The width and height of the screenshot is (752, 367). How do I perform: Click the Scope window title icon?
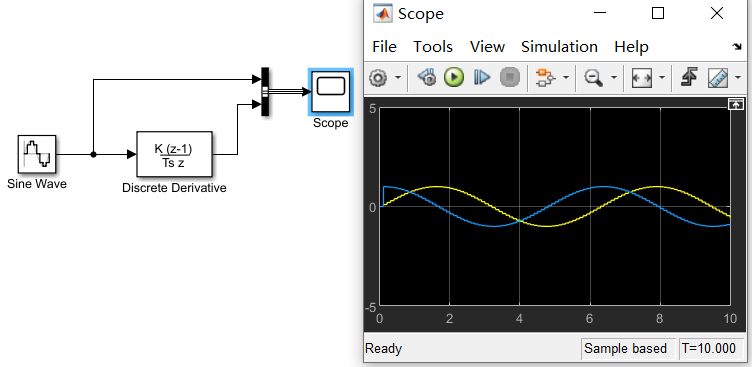[382, 13]
